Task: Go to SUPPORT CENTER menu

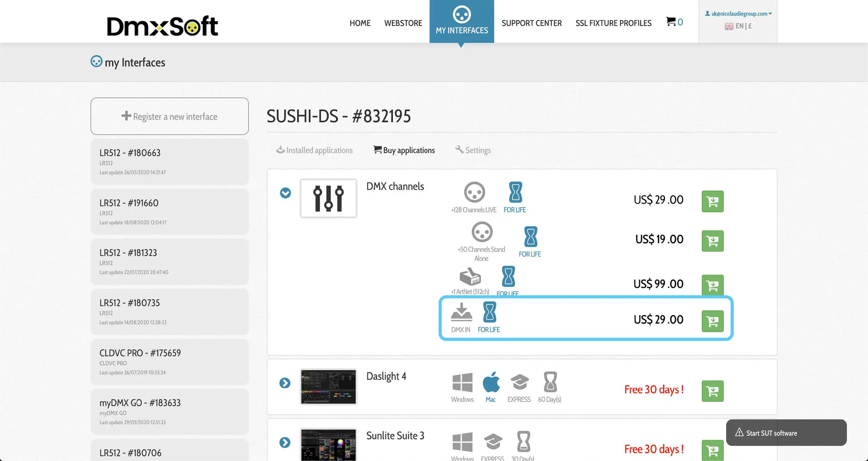Action: coord(532,23)
